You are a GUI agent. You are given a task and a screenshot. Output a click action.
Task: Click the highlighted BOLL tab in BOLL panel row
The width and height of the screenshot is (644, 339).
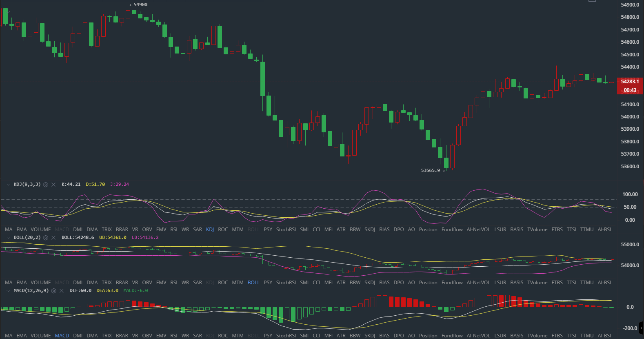point(253,283)
